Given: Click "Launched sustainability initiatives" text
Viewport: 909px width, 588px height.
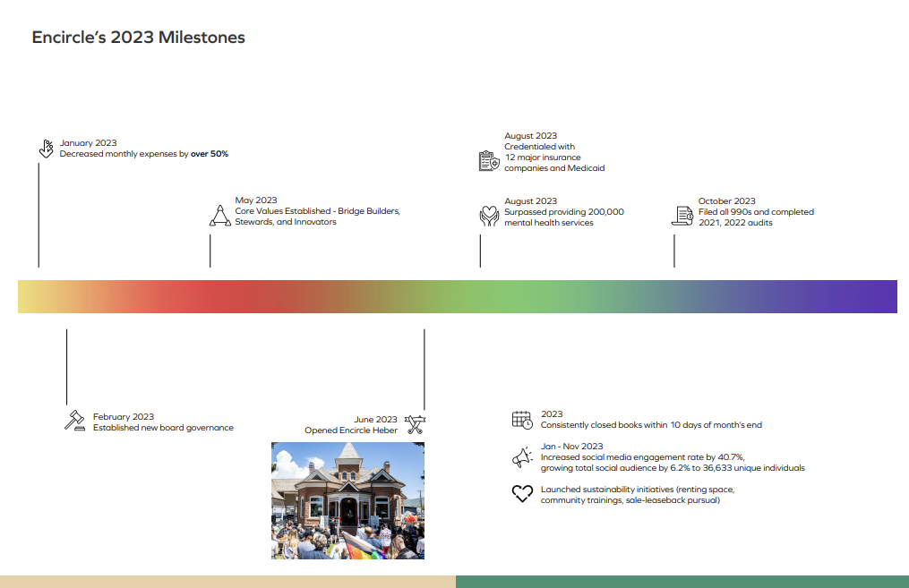Looking at the screenshot, I should coord(638,490).
